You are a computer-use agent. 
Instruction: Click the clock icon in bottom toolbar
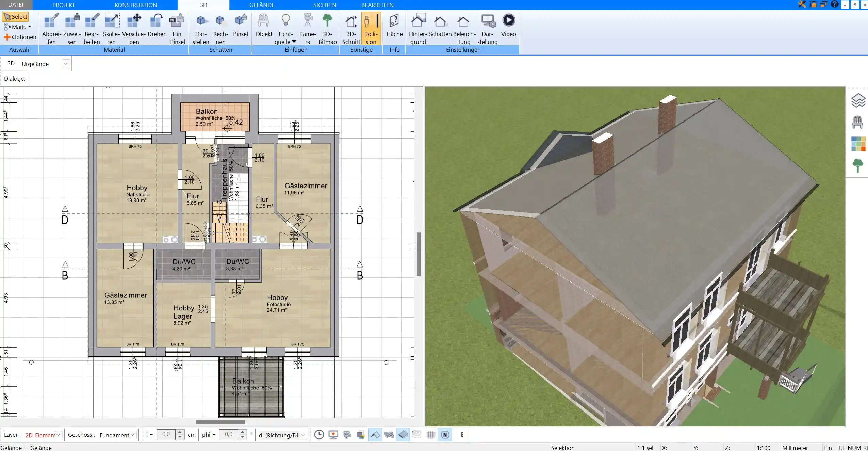319,435
